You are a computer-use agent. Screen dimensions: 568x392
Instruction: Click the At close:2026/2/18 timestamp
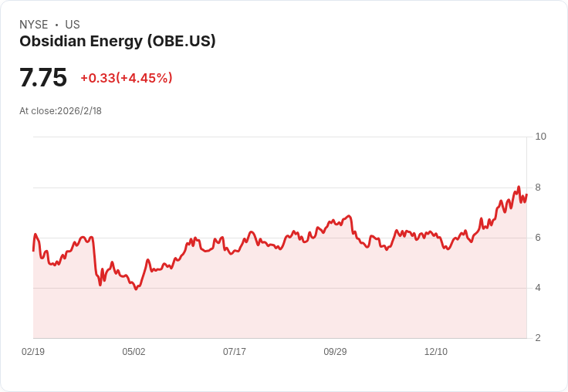tap(60, 111)
